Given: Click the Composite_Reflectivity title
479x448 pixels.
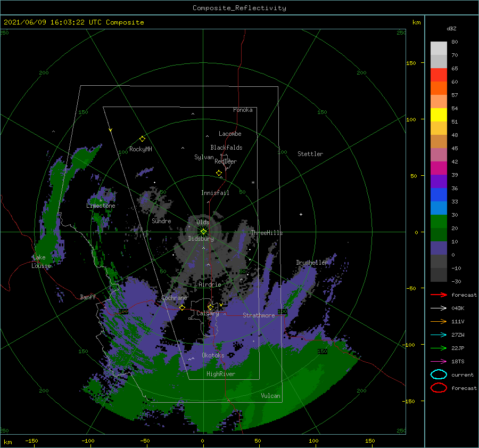Looking at the screenshot, I should 240,8.
